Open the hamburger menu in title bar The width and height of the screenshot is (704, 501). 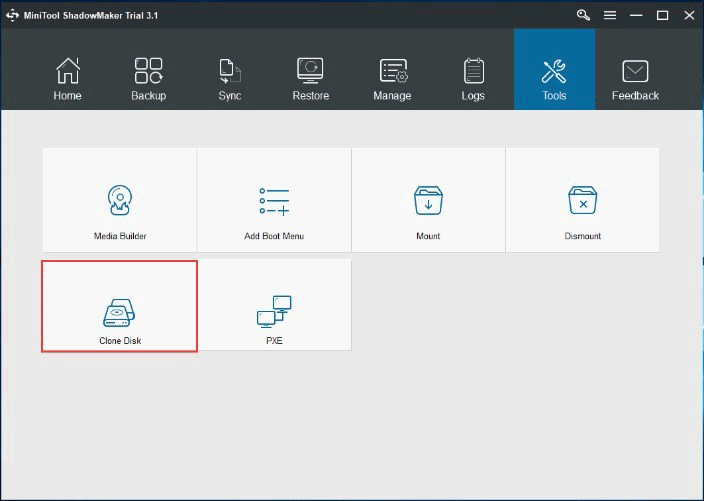[x=610, y=15]
